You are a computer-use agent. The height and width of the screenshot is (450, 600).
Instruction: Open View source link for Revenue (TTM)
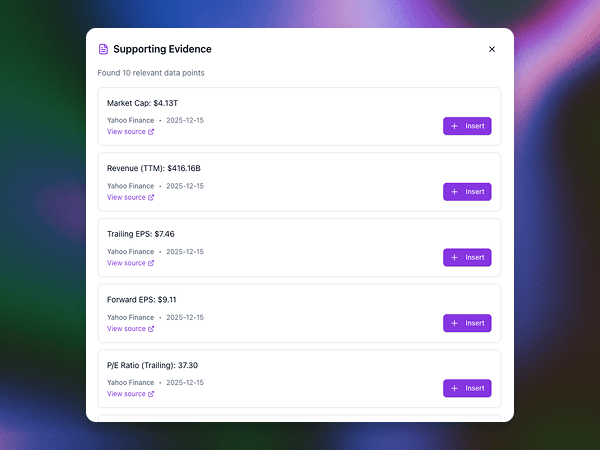click(x=127, y=197)
